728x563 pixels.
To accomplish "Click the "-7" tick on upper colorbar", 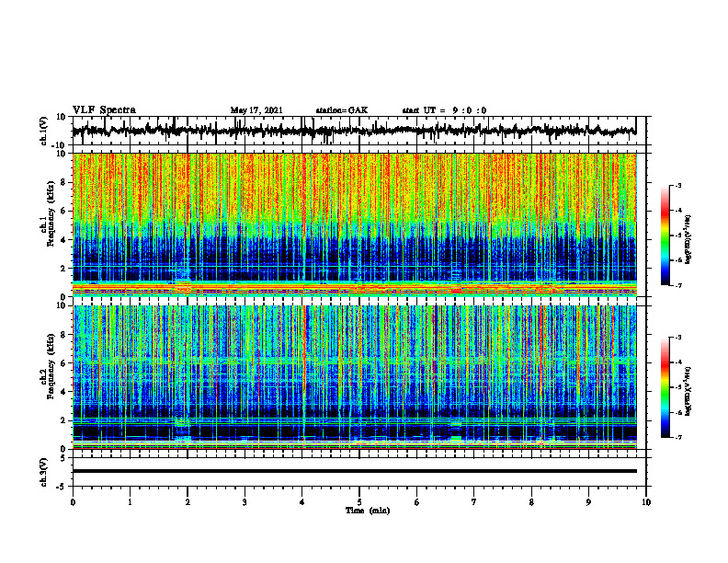I will (x=677, y=285).
